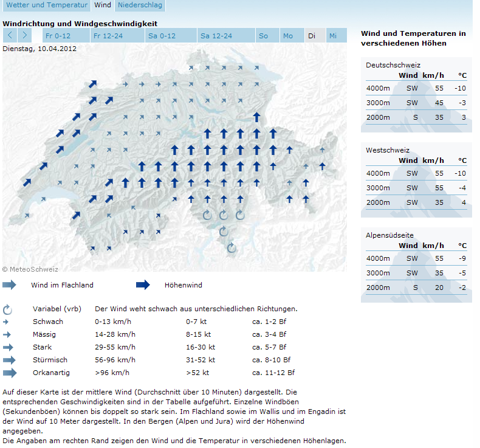Screen dimensions: 480x448
Task: Click the Wind im Flachland legend arrow
Action: coord(10,284)
